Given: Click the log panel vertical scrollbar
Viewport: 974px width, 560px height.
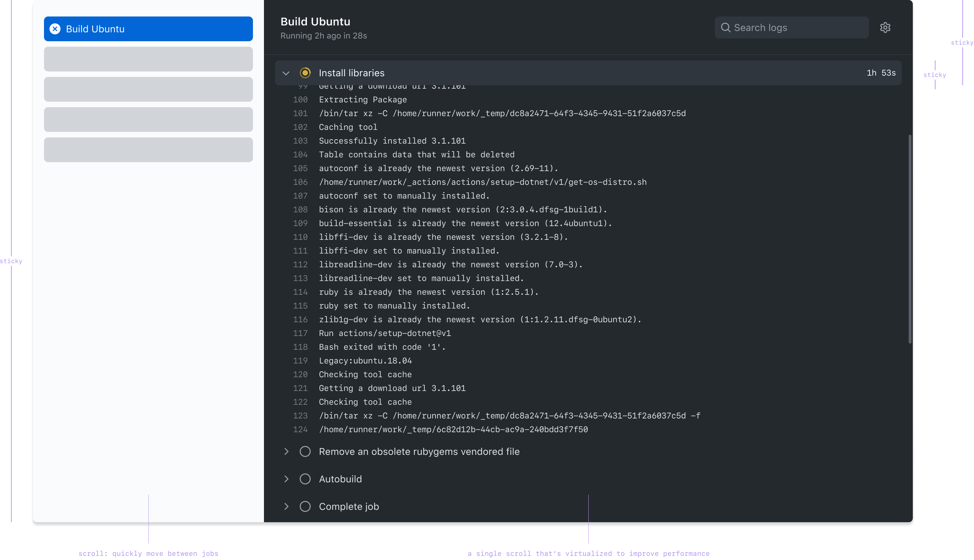Looking at the screenshot, I should 910,238.
